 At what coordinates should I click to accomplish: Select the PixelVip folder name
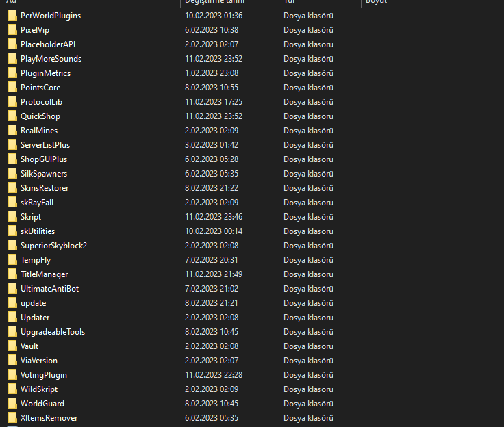tap(35, 30)
